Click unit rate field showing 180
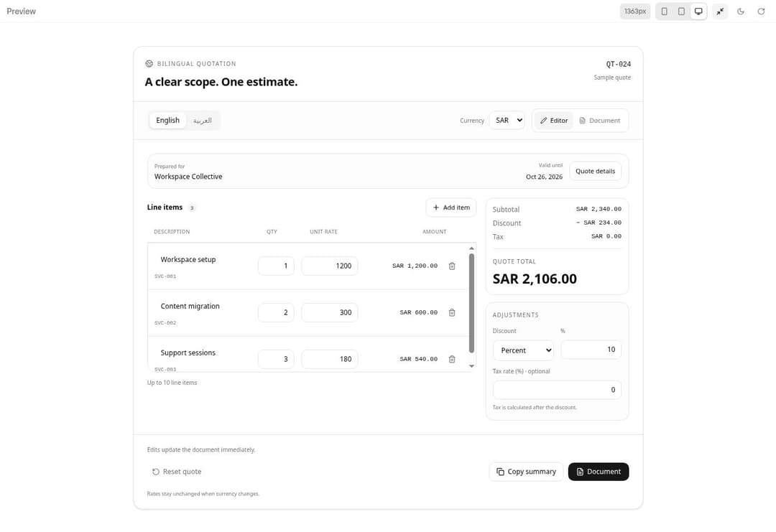Image resolution: width=776 pixels, height=532 pixels. pos(330,359)
